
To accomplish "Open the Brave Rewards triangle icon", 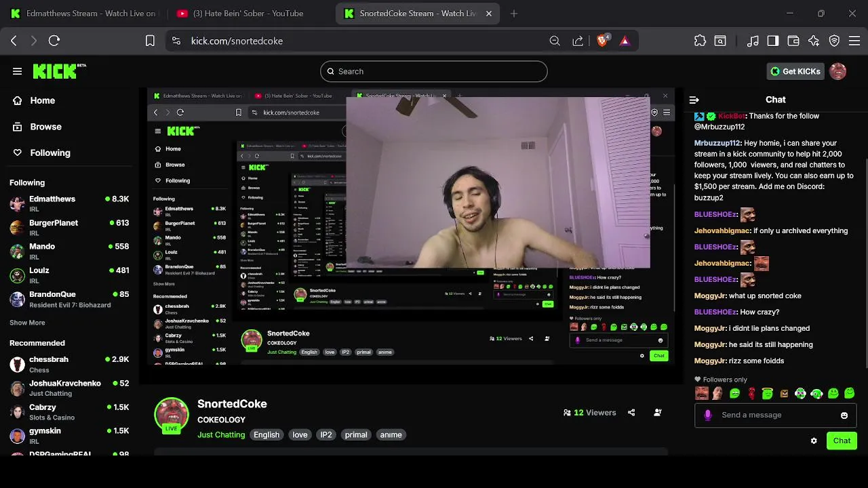I will (x=625, y=41).
